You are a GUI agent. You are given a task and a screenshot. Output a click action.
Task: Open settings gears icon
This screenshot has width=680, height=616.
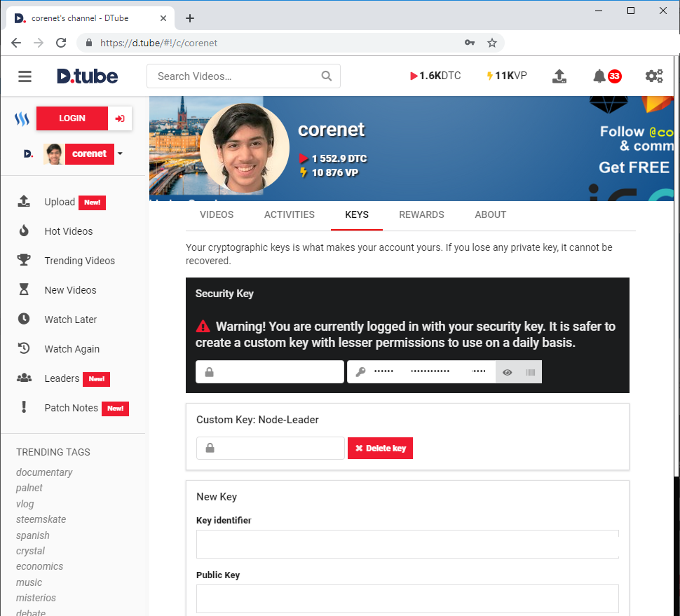pyautogui.click(x=654, y=76)
